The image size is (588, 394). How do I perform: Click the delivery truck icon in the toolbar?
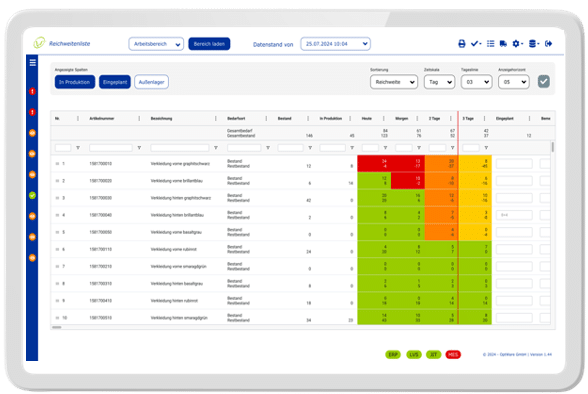coord(503,44)
